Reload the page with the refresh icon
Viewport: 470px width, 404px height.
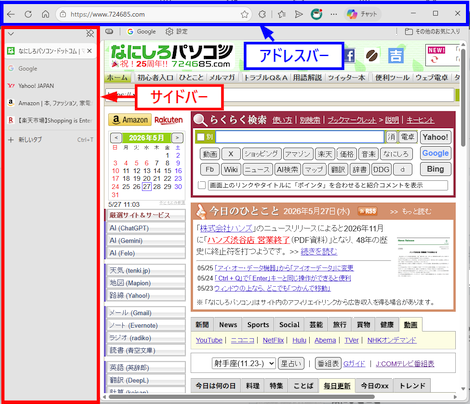tap(28, 14)
